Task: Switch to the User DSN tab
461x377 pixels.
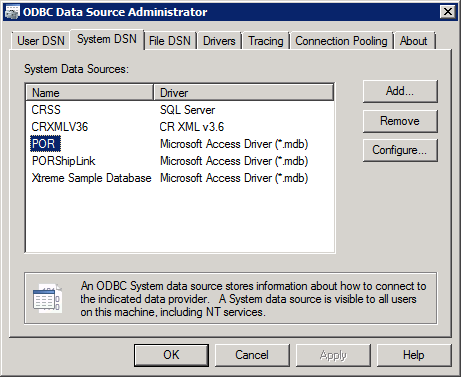Action: click(41, 41)
